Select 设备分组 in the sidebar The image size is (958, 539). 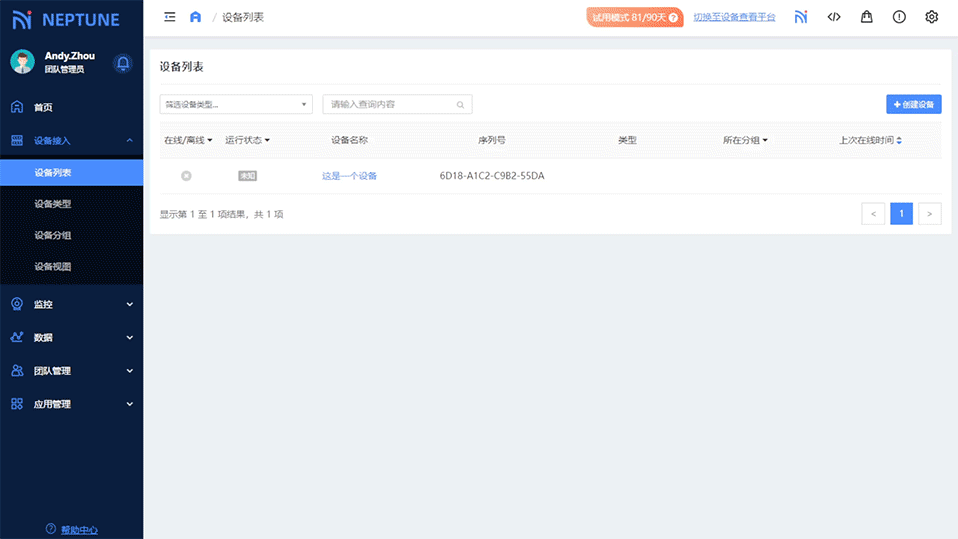point(53,235)
